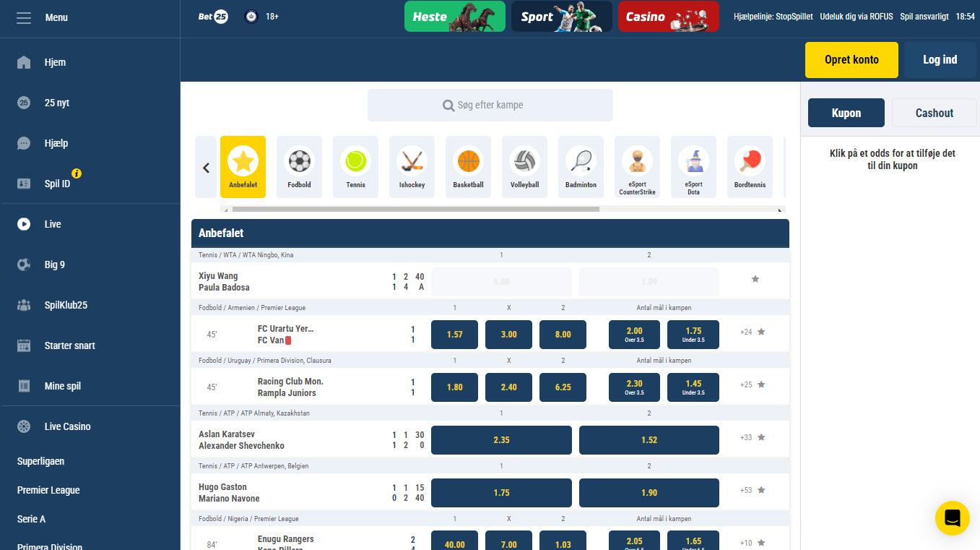The width and height of the screenshot is (980, 550).
Task: Expand +10 more markets for Enugu Rangers
Action: click(746, 543)
